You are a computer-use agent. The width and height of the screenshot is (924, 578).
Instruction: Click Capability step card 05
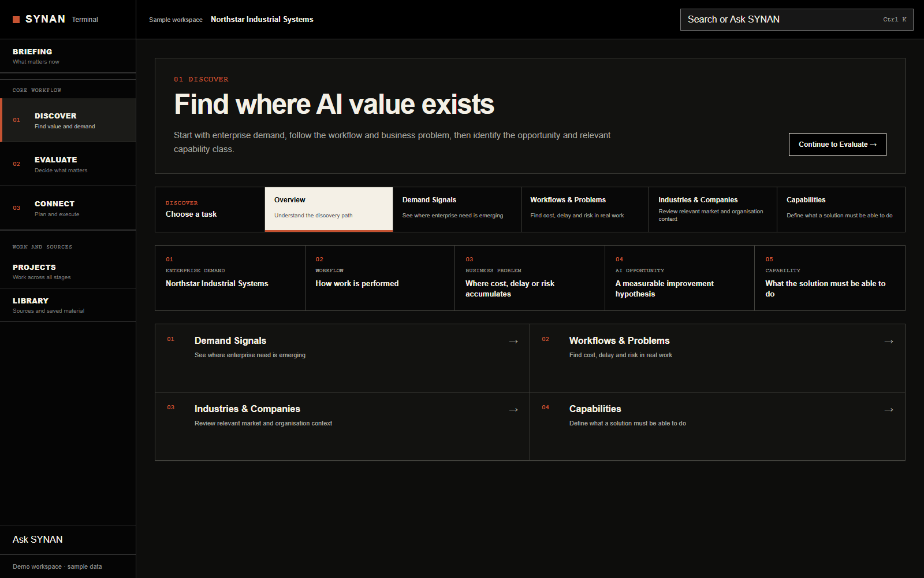point(830,278)
